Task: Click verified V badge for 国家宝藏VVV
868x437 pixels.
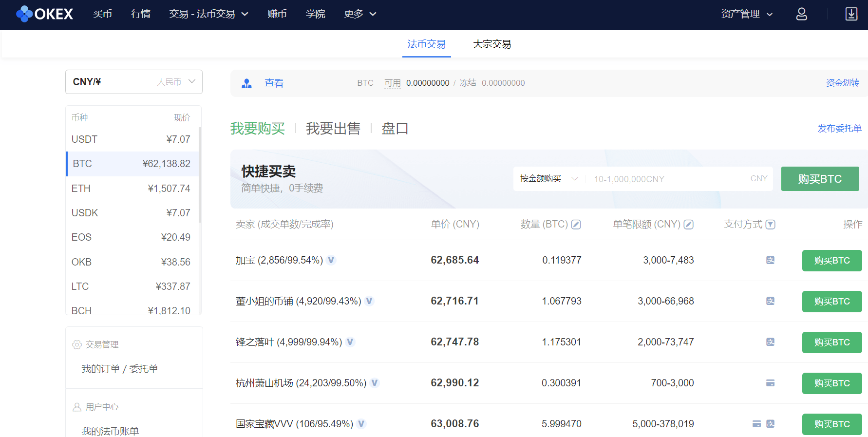Action: click(361, 424)
